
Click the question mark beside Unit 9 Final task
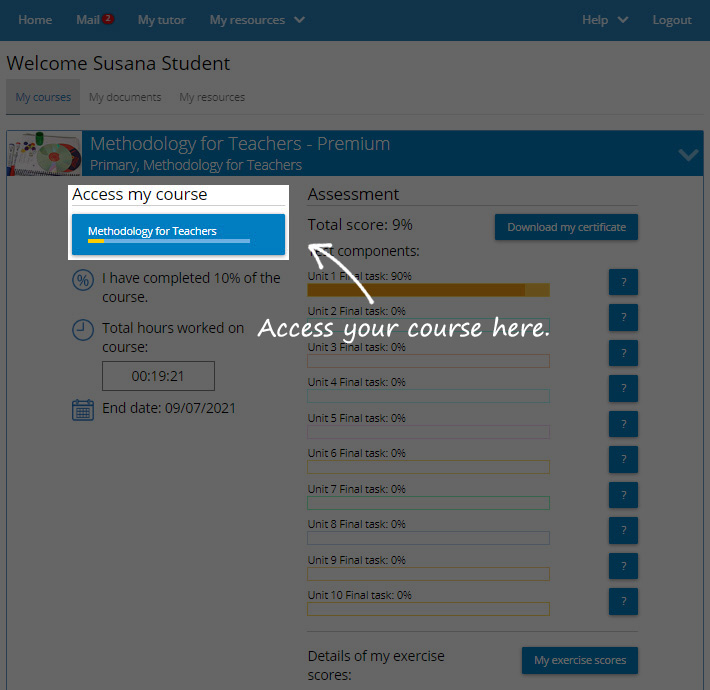(623, 566)
